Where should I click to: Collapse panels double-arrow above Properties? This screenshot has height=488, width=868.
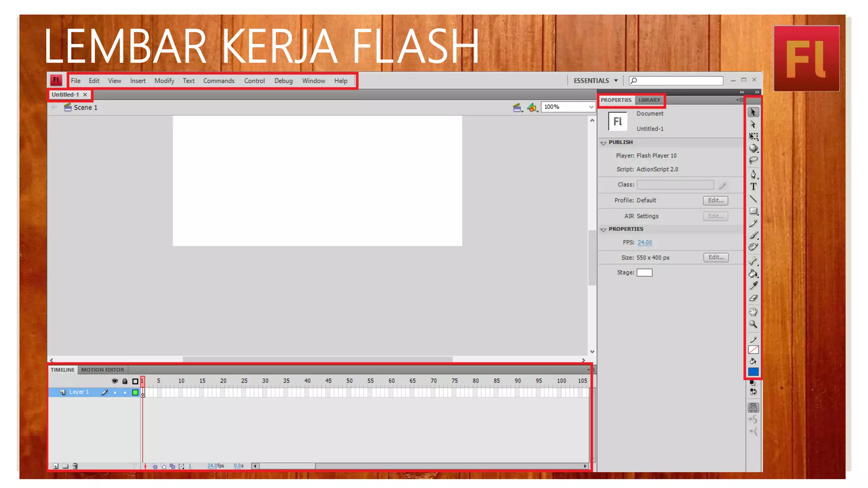click(742, 92)
